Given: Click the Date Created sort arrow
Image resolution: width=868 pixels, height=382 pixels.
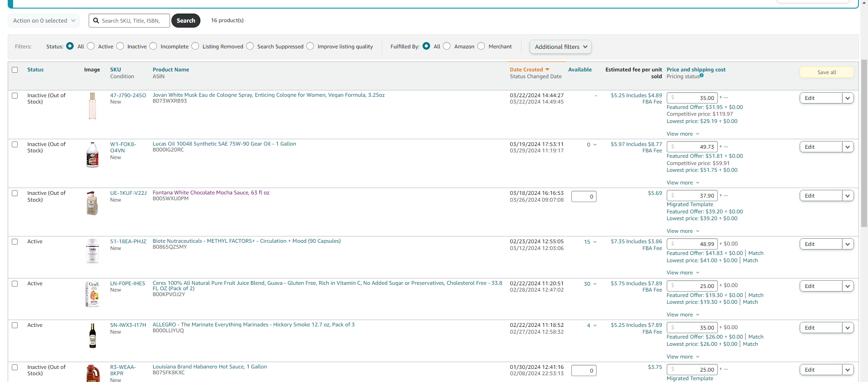Looking at the screenshot, I should click(x=547, y=70).
